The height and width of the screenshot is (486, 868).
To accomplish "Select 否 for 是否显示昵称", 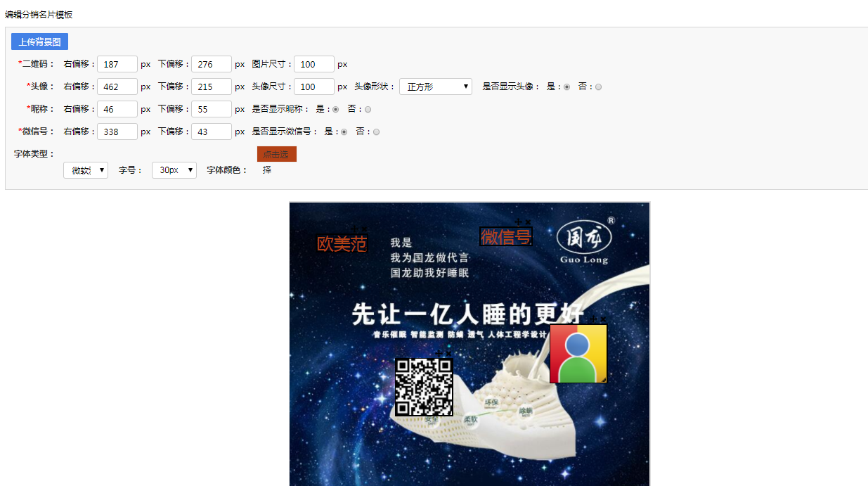I will pyautogui.click(x=368, y=110).
